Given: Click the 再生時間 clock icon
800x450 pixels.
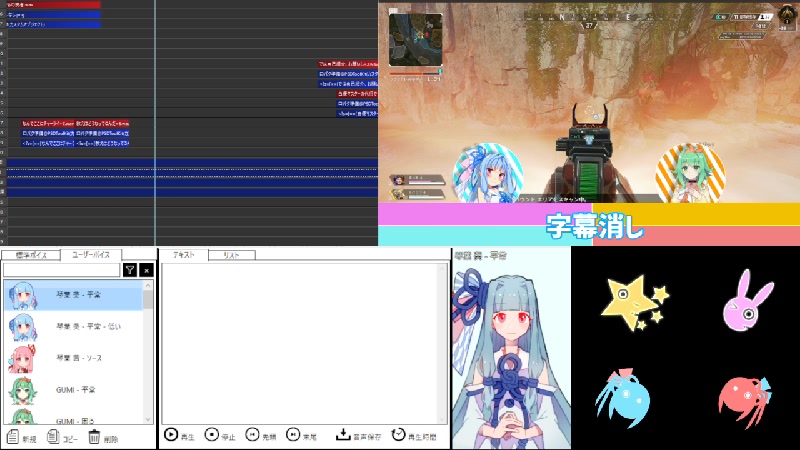Looking at the screenshot, I should pyautogui.click(x=398, y=435).
